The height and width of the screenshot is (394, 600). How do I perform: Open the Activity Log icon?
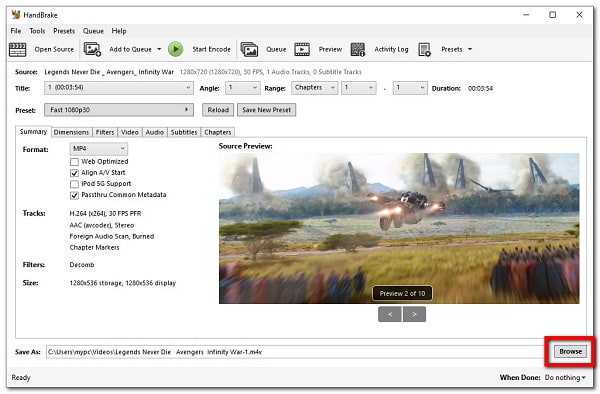pyautogui.click(x=358, y=49)
